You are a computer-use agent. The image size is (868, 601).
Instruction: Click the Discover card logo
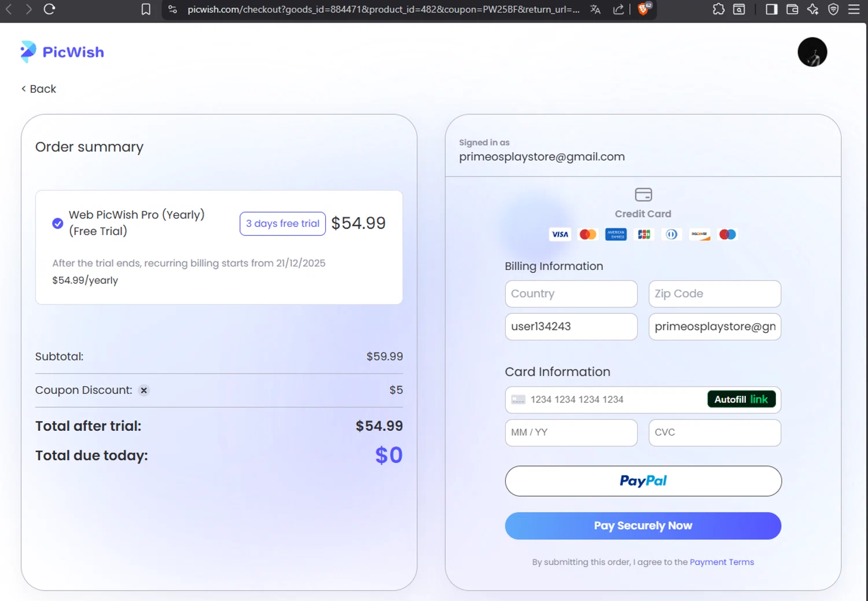coord(700,234)
